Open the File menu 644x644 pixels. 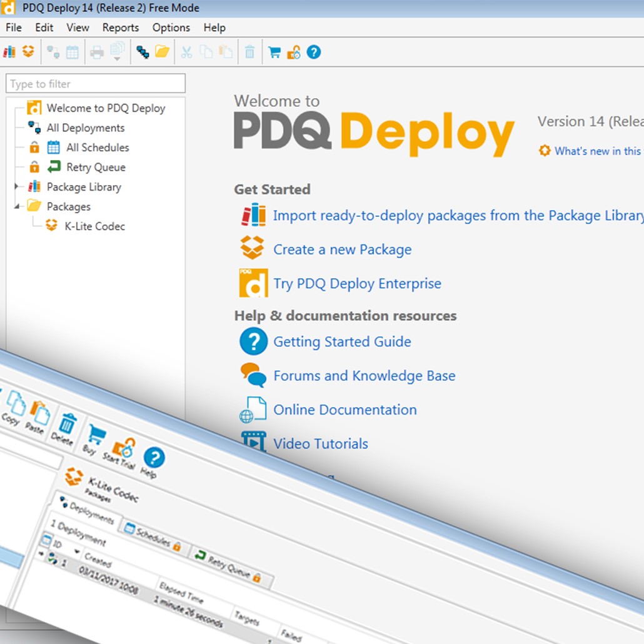click(x=14, y=28)
